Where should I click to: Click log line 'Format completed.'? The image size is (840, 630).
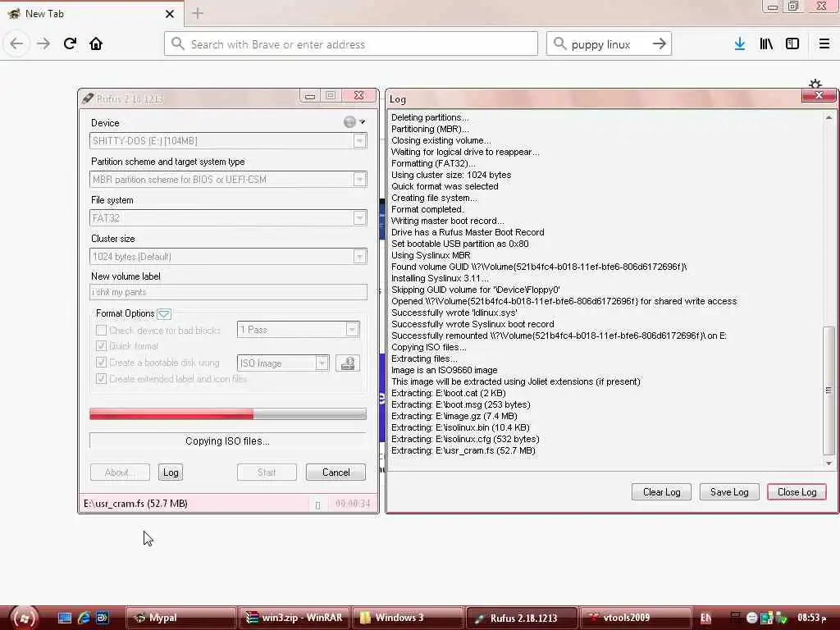point(427,209)
